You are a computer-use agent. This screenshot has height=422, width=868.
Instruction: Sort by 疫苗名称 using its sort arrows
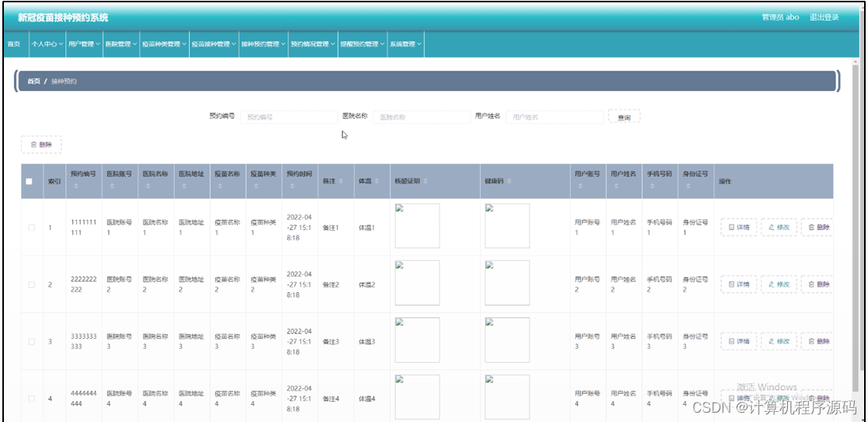point(220,187)
